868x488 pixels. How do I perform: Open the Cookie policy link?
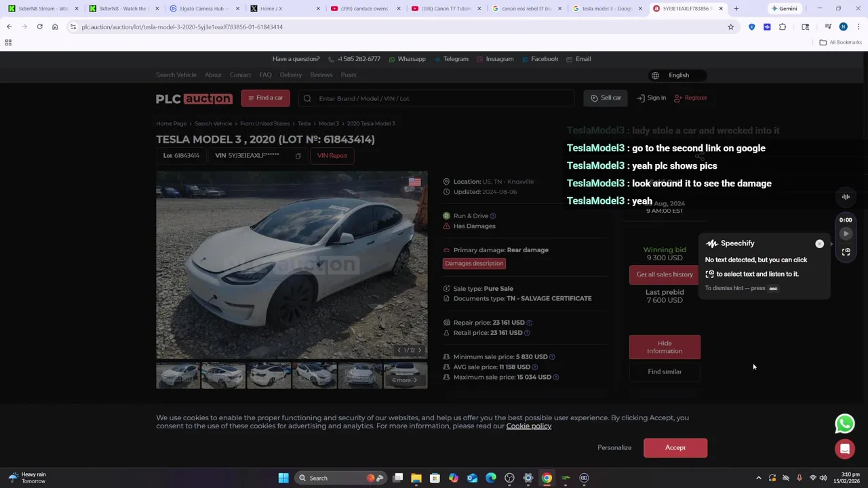pos(528,426)
